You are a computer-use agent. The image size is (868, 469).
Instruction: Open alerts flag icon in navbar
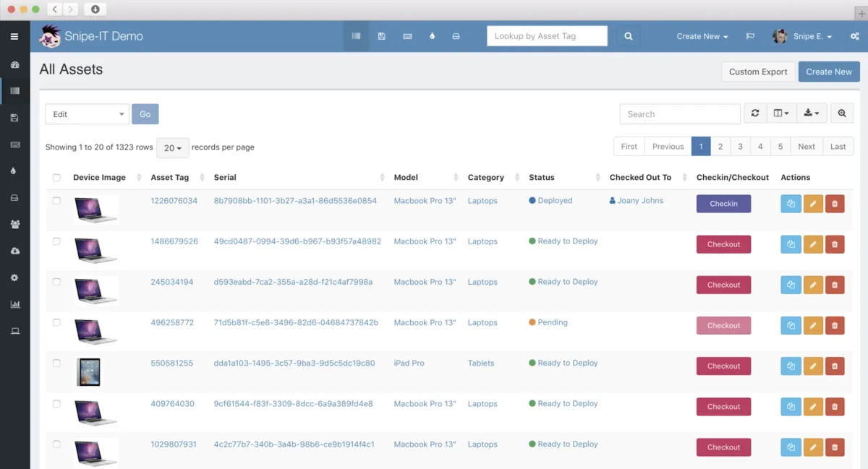tap(750, 36)
